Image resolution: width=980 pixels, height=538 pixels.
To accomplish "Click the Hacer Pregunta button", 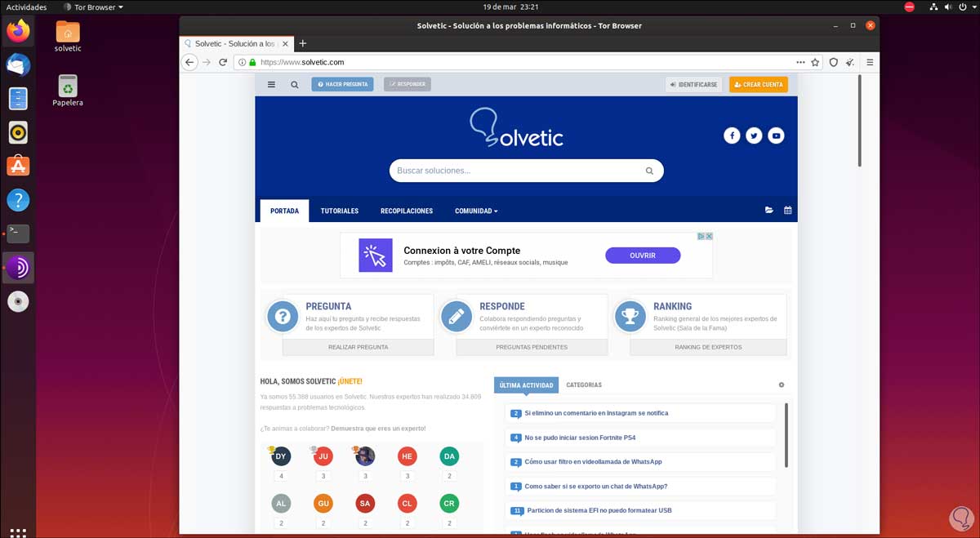I will pyautogui.click(x=342, y=84).
